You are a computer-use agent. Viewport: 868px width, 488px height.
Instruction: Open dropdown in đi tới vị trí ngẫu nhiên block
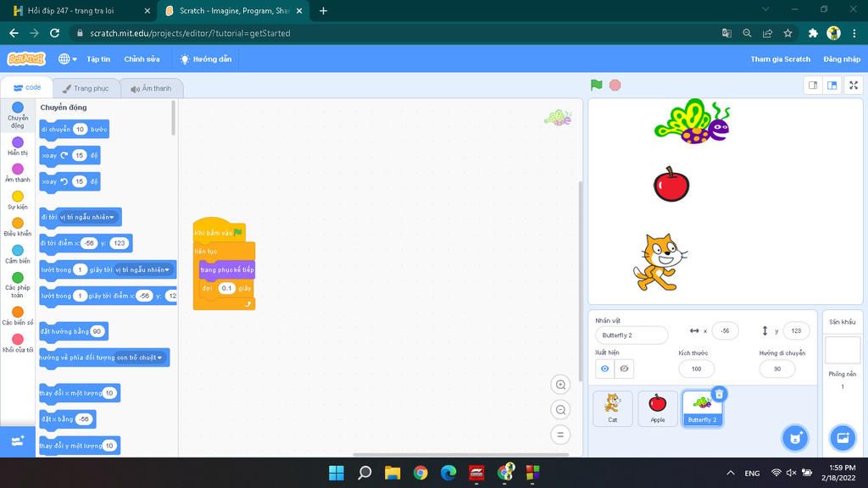point(87,217)
